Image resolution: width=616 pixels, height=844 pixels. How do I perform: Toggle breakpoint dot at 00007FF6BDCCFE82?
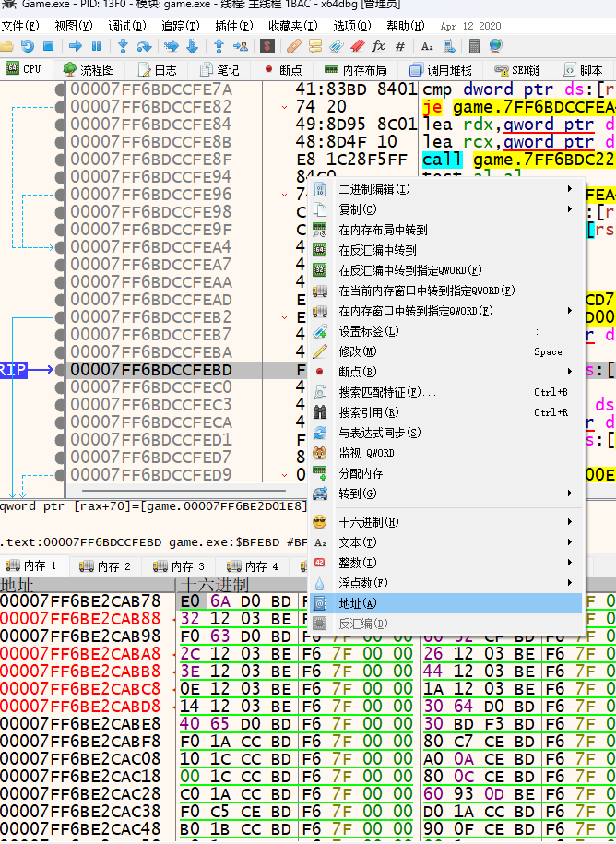coord(60,107)
